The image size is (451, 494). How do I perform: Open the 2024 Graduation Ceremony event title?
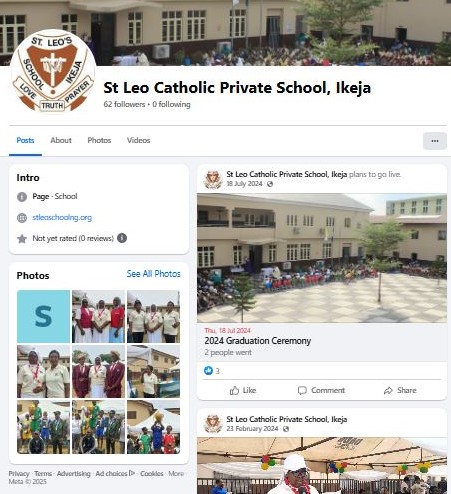tap(258, 341)
